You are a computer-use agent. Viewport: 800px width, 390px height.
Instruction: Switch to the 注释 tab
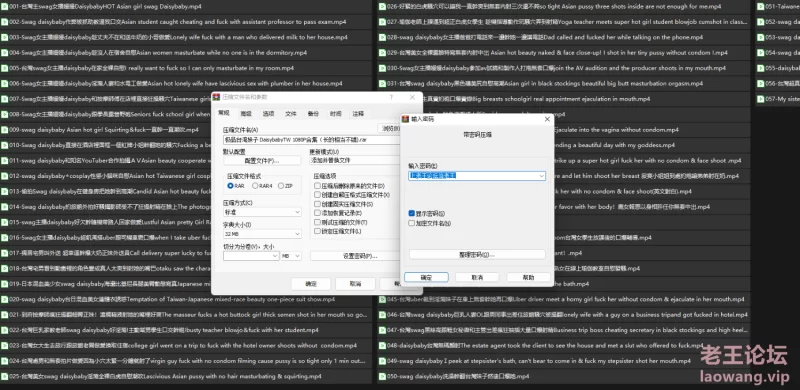[x=358, y=114]
